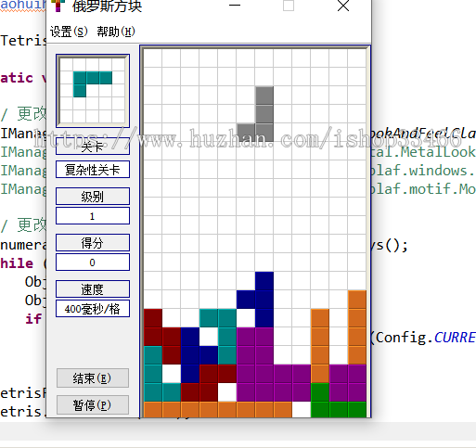Click '(Config.CURRE' text in the code editor

tap(423, 338)
